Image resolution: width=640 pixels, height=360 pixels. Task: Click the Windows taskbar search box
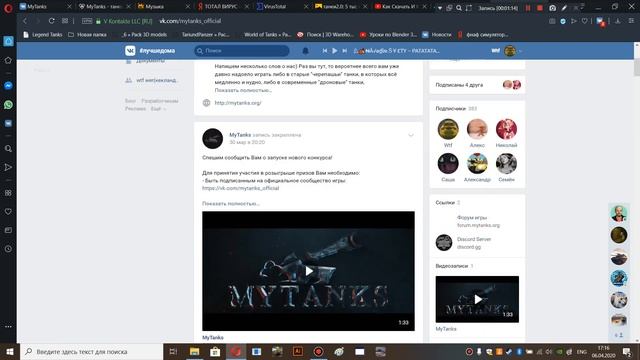tap(91, 351)
